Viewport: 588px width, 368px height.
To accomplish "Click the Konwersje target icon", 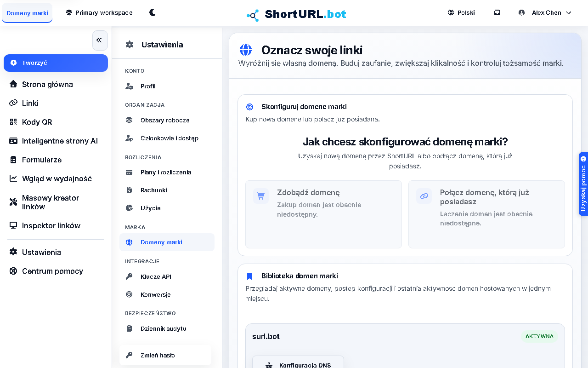I will [x=129, y=294].
